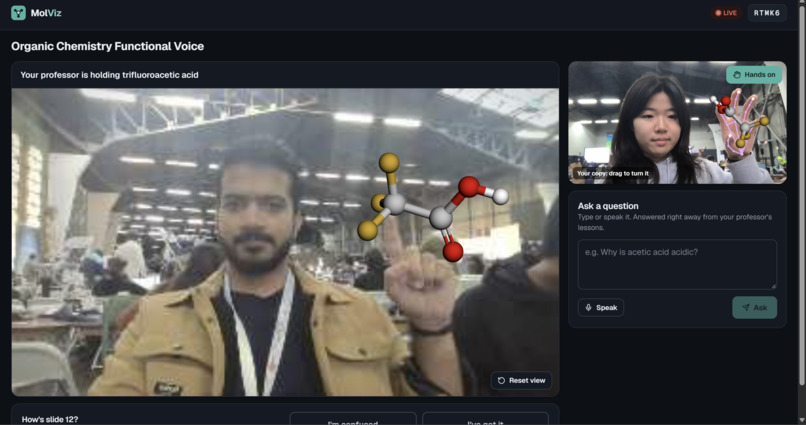
Task: Click the 'Your copy: drag to turn it' caption
Action: pos(612,173)
